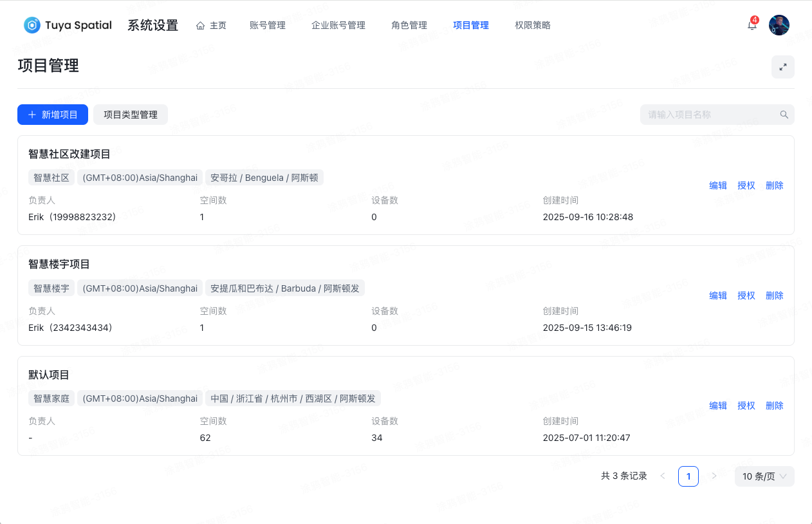
Task: Edit the 默认项目 project
Action: point(718,406)
